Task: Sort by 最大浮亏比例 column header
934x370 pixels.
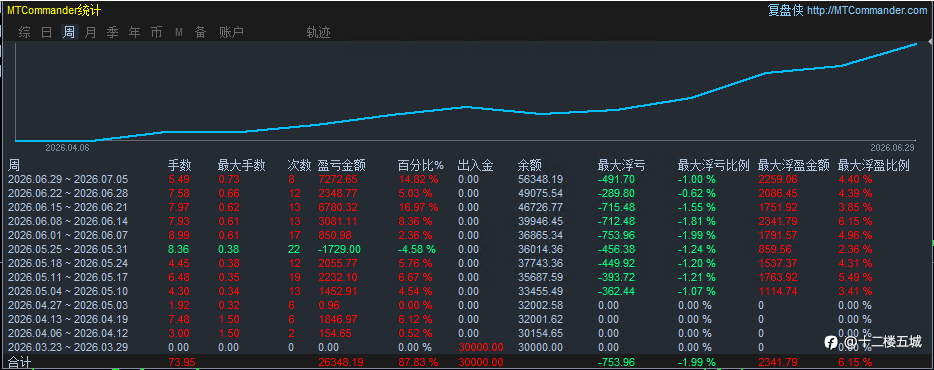Action: pyautogui.click(x=714, y=165)
